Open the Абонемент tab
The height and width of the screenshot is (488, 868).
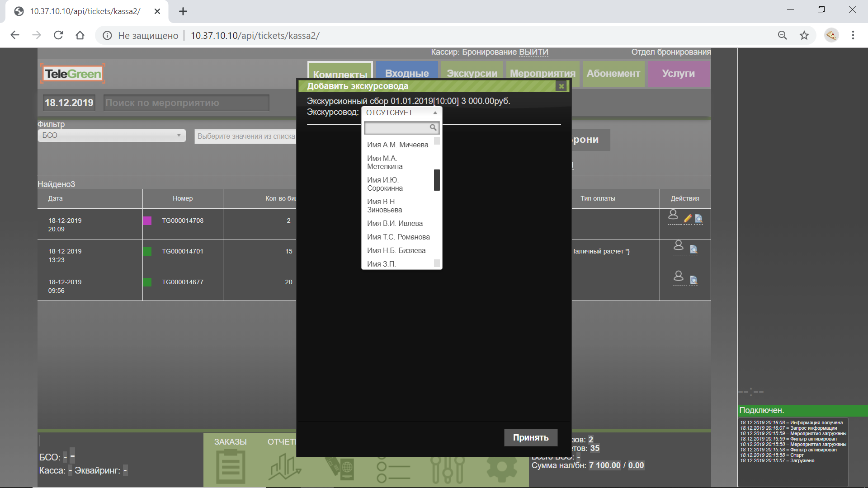pyautogui.click(x=613, y=73)
